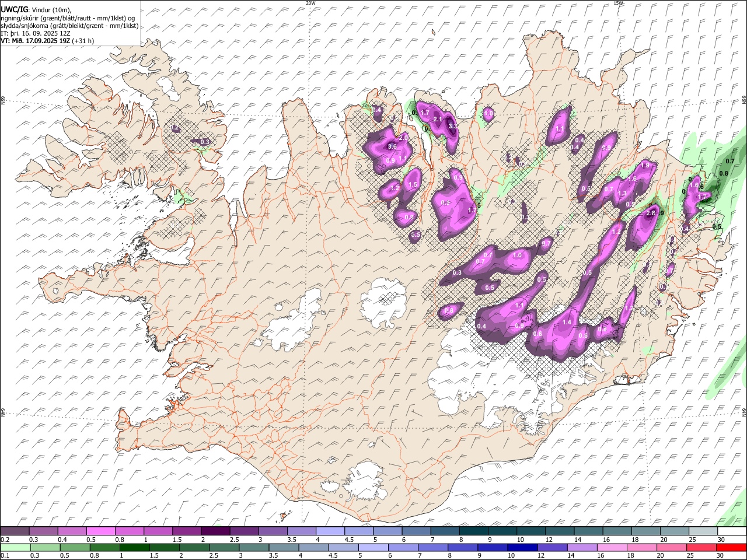
Task: Click the '15W' longitude label at top
Action: [x=619, y=3]
